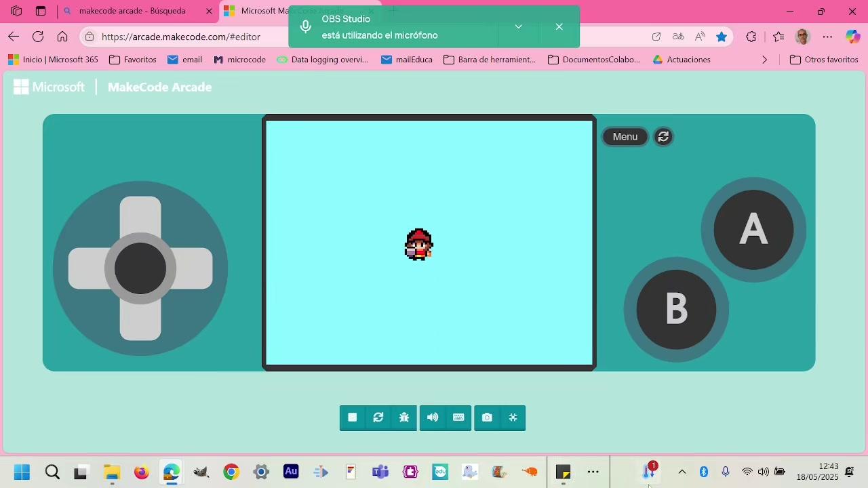Image resolution: width=868 pixels, height=488 pixels.
Task: Reset the game with the circular arrows beside Menu
Action: 663,137
